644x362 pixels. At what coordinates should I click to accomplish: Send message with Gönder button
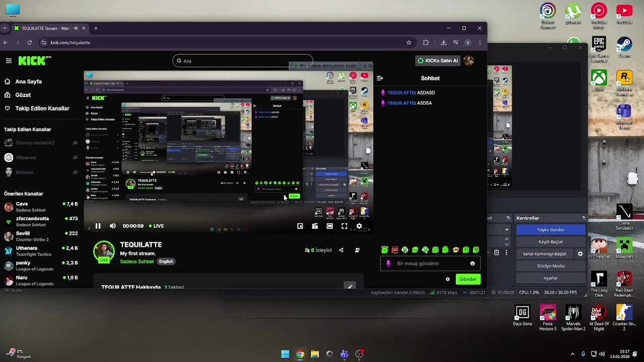(x=468, y=280)
